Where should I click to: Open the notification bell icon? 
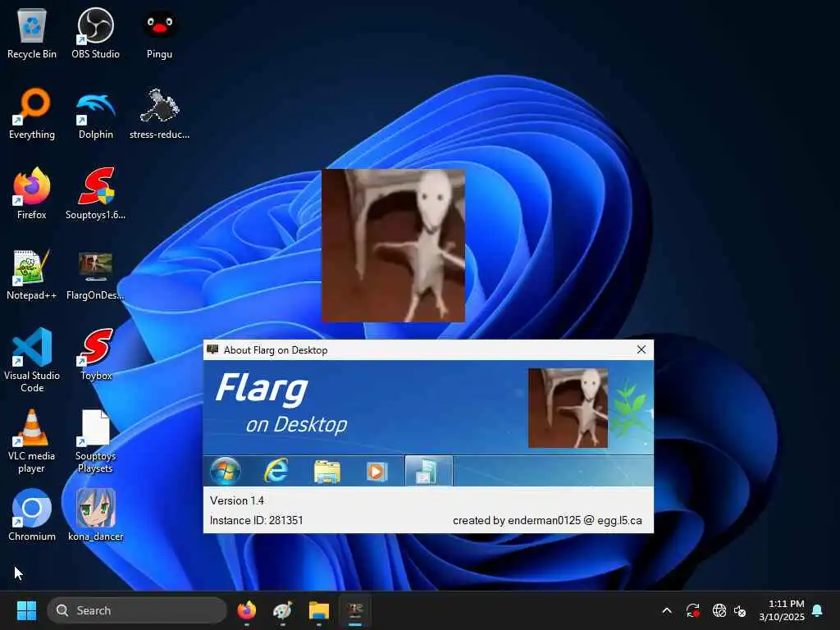click(x=818, y=610)
